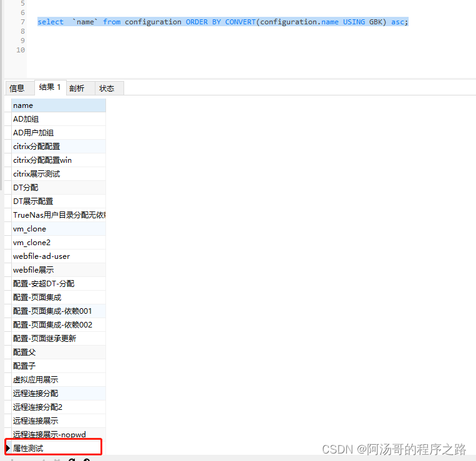Select the row AD用户加组

(59, 133)
